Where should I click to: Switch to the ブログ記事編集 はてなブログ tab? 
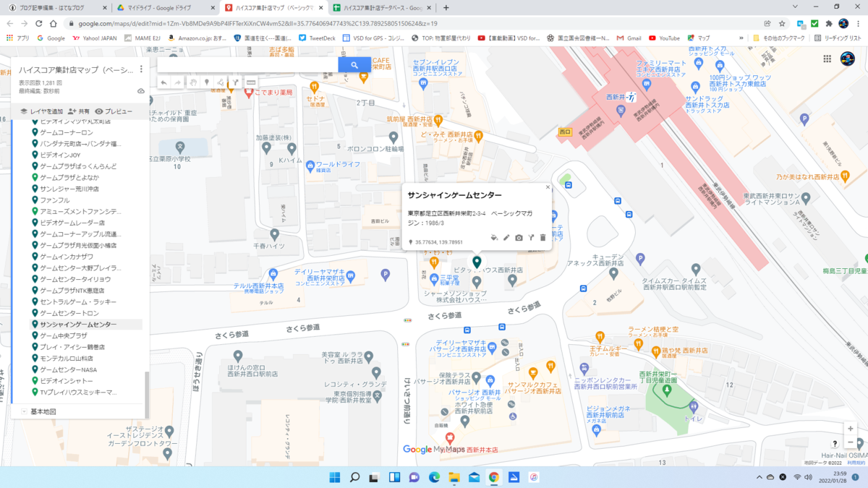point(54,7)
